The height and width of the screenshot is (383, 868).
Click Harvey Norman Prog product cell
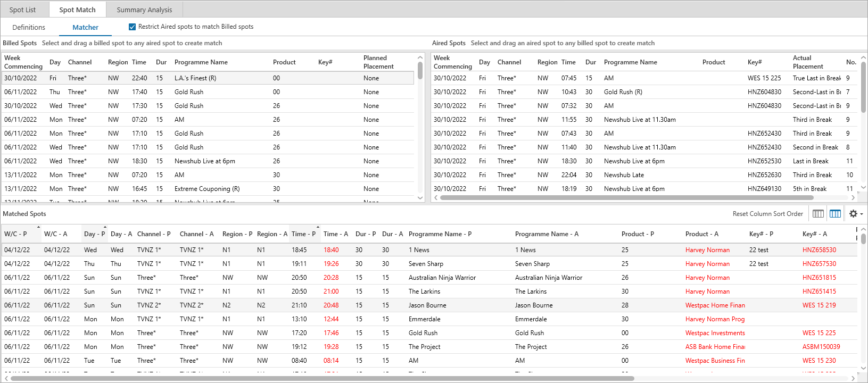tap(715, 319)
